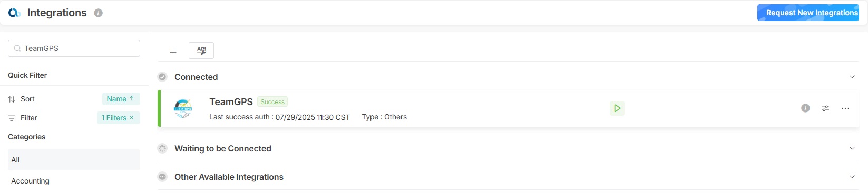This screenshot has height=193, width=868.
Task: Click the TeamGPS search input field
Action: [74, 48]
